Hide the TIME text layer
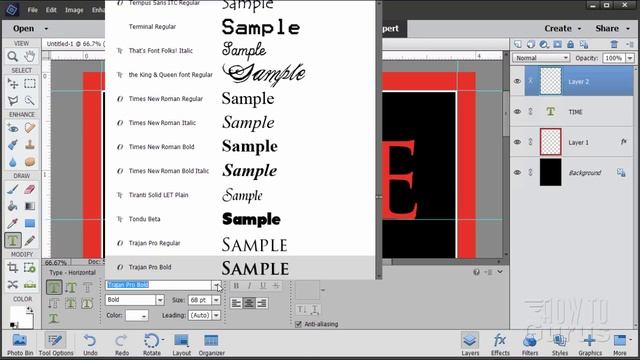The image size is (640, 360). [x=517, y=111]
